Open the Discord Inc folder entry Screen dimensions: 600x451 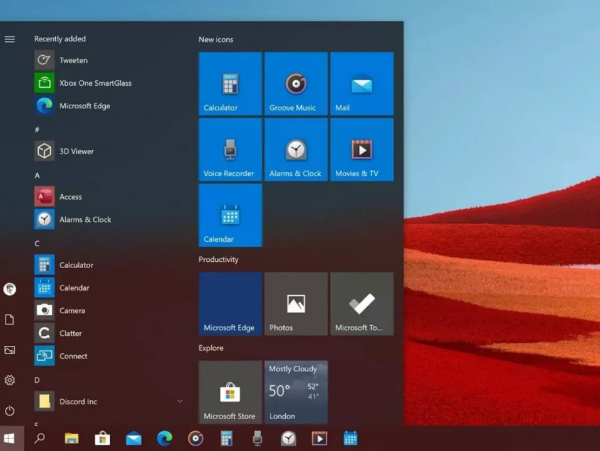109,401
